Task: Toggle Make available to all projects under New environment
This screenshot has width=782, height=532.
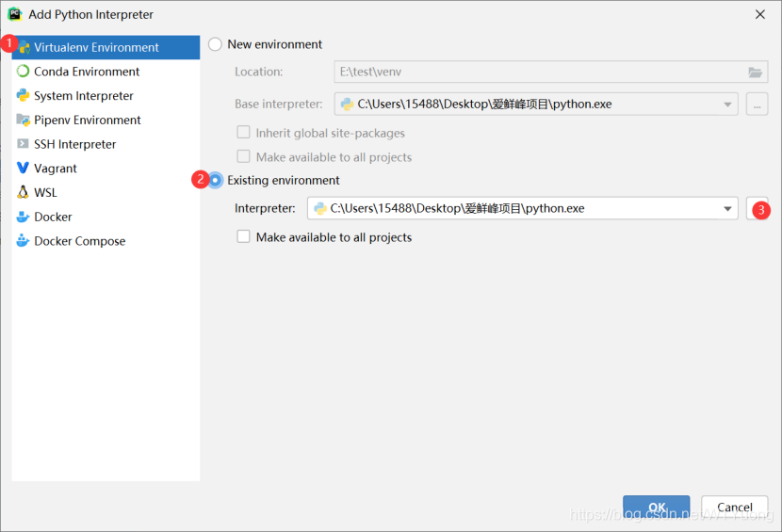Action: pyautogui.click(x=243, y=156)
